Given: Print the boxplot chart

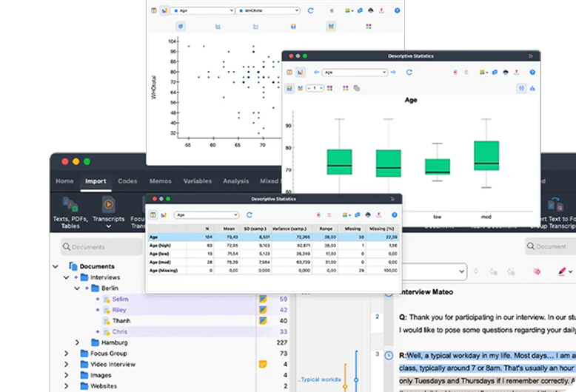Looking at the screenshot, I should click(x=506, y=72).
